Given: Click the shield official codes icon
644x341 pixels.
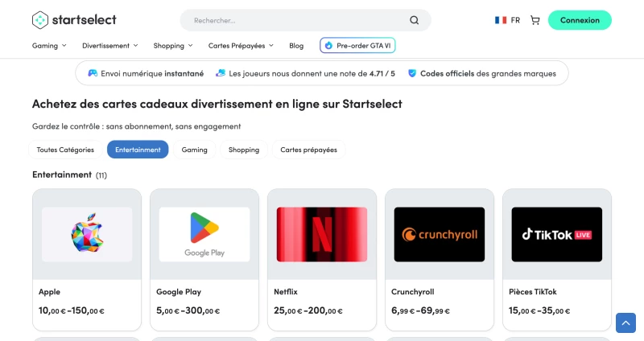Looking at the screenshot, I should pyautogui.click(x=412, y=73).
